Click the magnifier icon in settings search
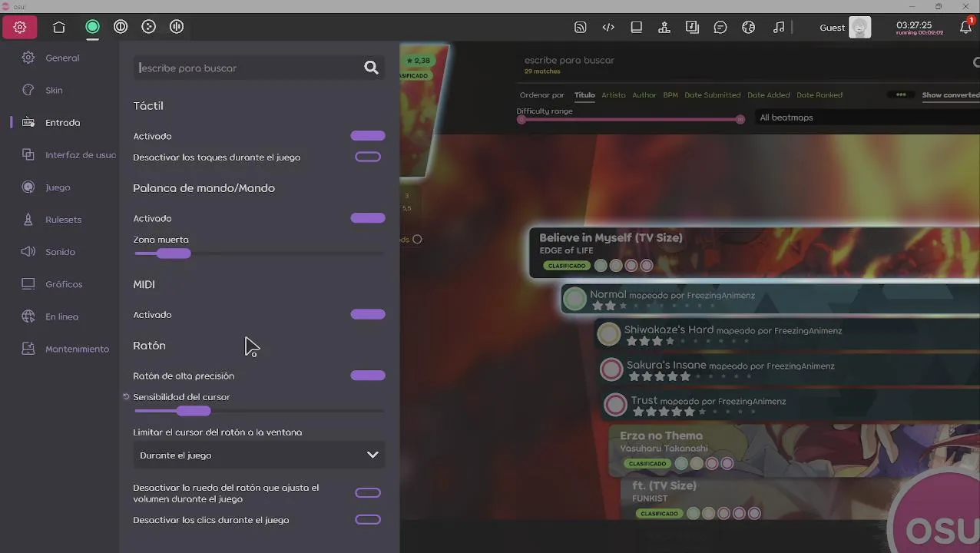The image size is (980, 553). click(x=372, y=68)
